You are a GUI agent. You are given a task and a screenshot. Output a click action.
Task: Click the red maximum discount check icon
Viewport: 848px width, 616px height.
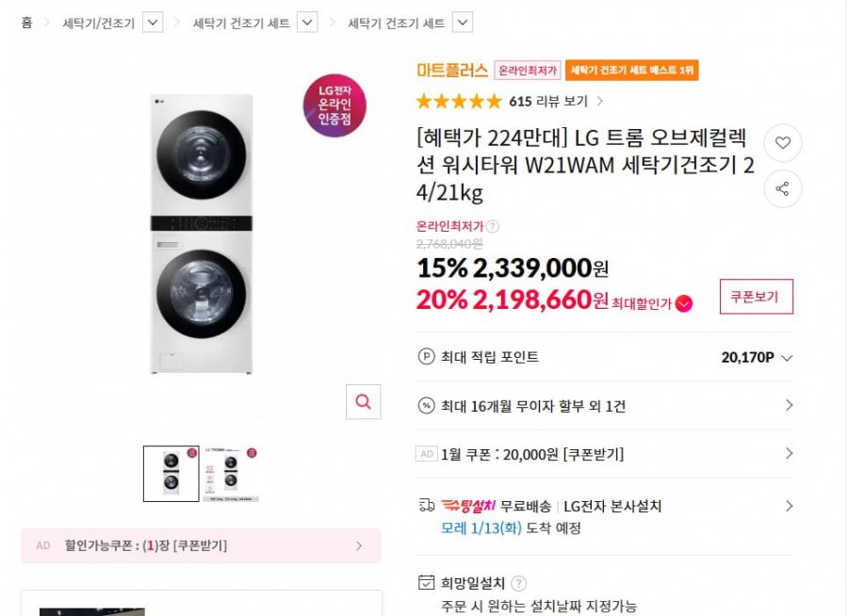point(684,303)
